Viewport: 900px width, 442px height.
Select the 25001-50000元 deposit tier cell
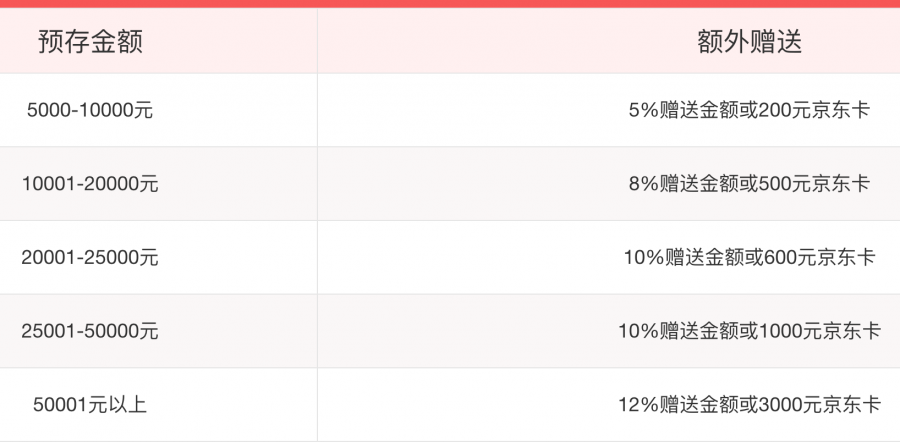[x=90, y=331]
